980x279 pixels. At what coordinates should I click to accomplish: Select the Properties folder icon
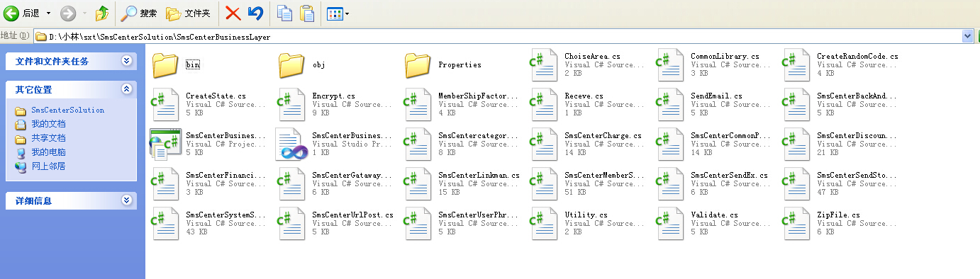coord(417,64)
